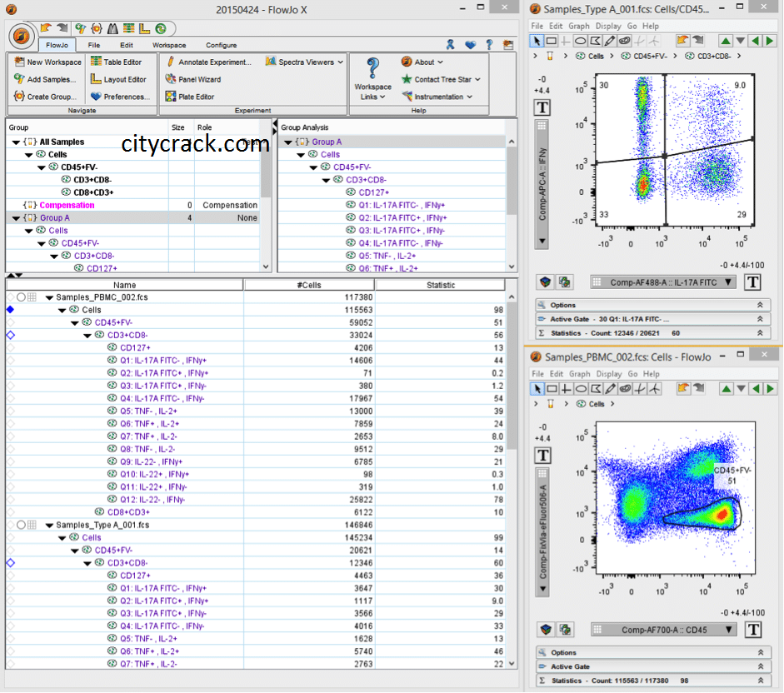Screen dimensions: 784x693
Task: Click the 3D cube icon below Samples_PBMC plot
Action: [546, 630]
